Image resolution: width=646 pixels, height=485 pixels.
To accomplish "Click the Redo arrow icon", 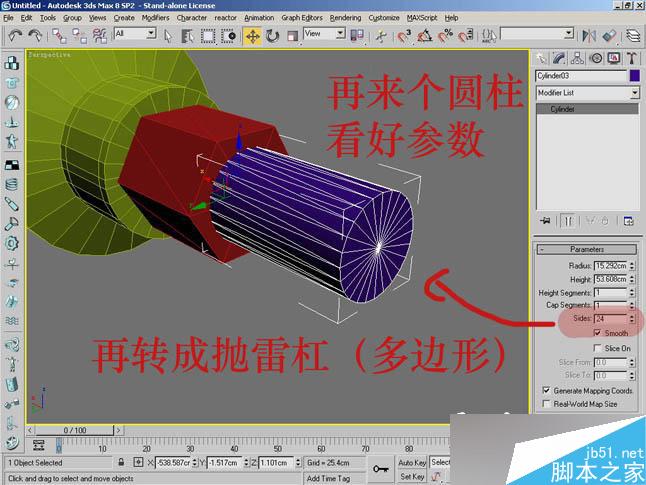I will coord(35,36).
